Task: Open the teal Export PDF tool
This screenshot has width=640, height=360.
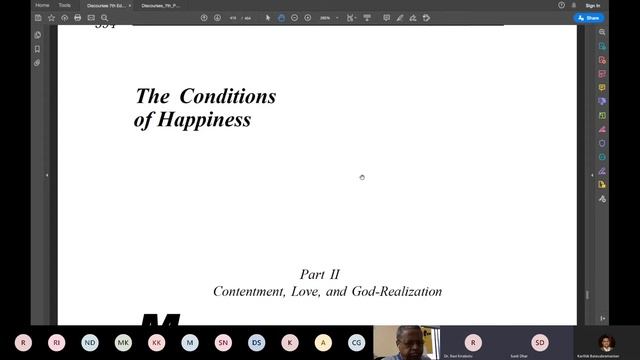Action: point(602,46)
